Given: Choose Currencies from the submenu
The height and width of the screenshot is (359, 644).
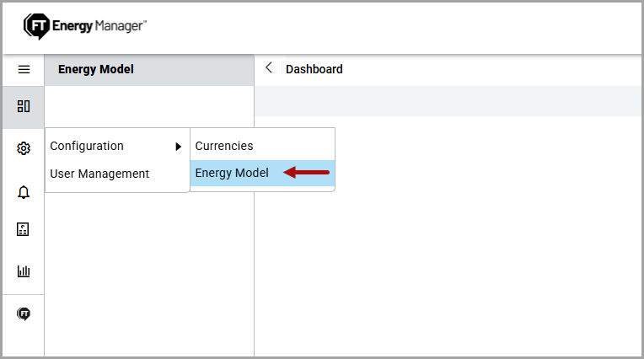Looking at the screenshot, I should pos(262,146).
